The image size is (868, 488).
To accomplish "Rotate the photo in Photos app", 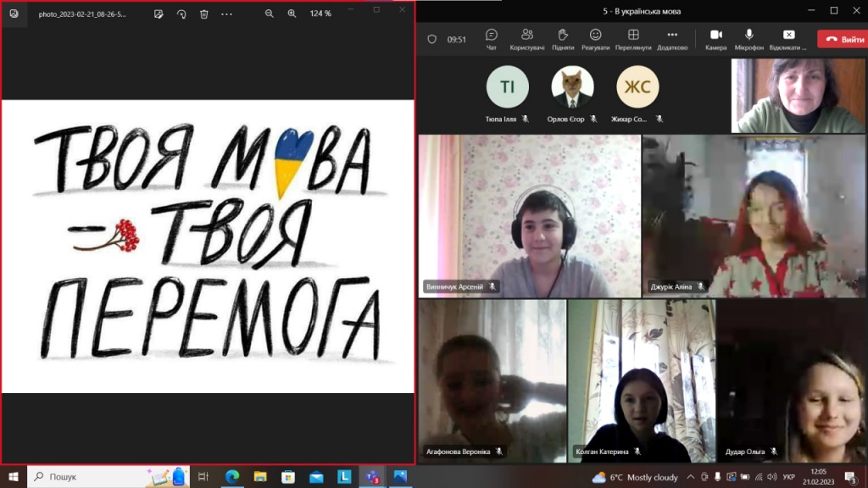I will 181,14.
